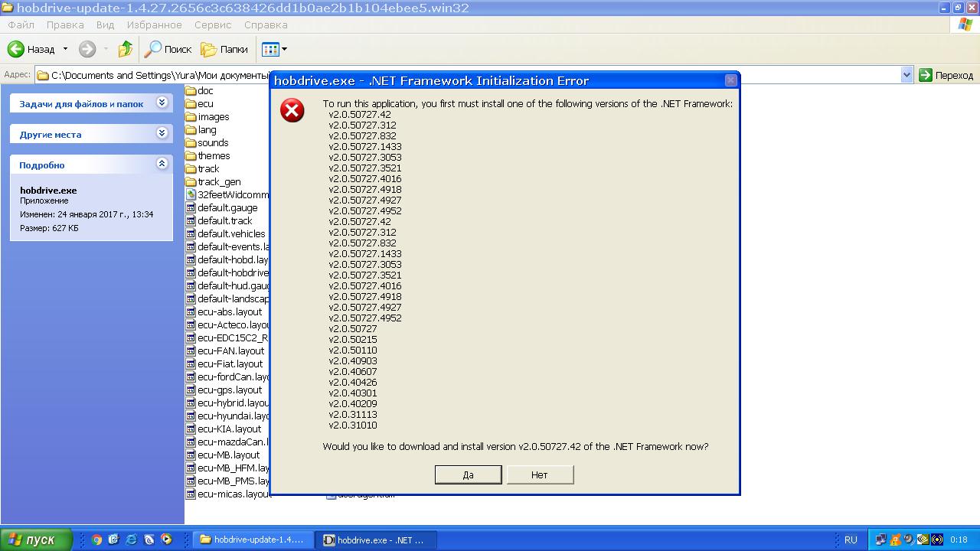The image size is (980, 551).
Task: Click the security alert tray icon
Action: point(895,540)
